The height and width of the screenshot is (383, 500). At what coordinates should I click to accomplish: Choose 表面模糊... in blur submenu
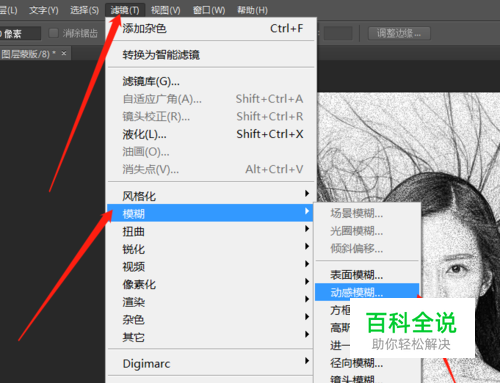click(x=367, y=275)
